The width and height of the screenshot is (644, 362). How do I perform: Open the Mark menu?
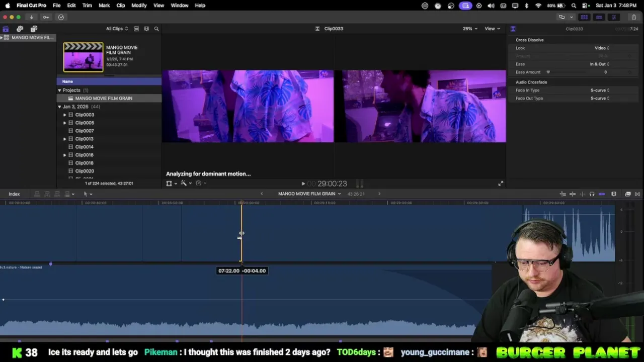104,6
